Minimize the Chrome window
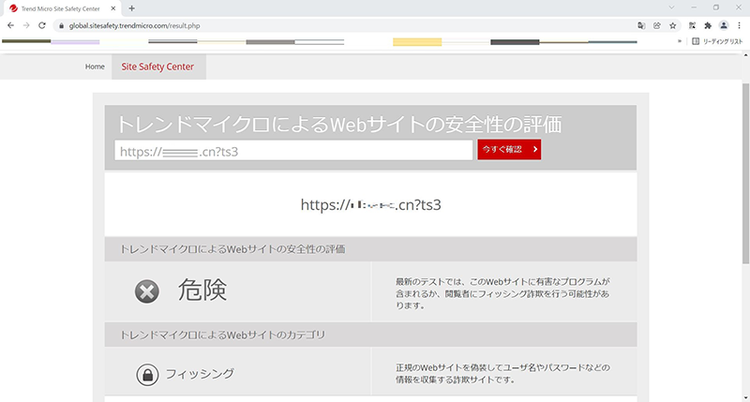This screenshot has width=750, height=402. click(x=694, y=8)
